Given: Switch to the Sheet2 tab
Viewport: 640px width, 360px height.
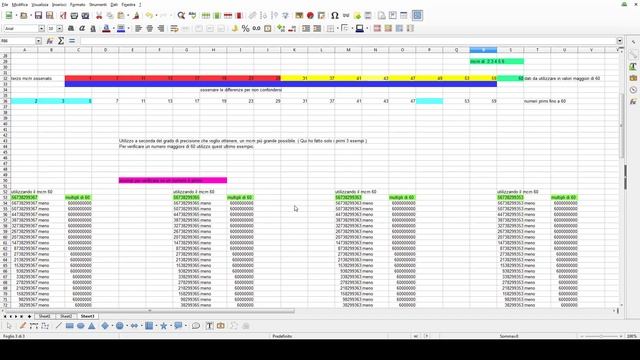Looking at the screenshot, I should coord(66,316).
